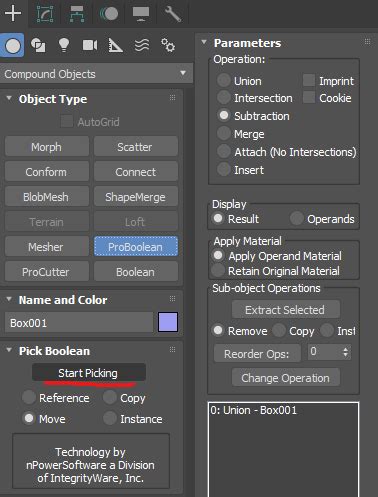
Task: Click the Reorder Ops button
Action: coord(257,353)
